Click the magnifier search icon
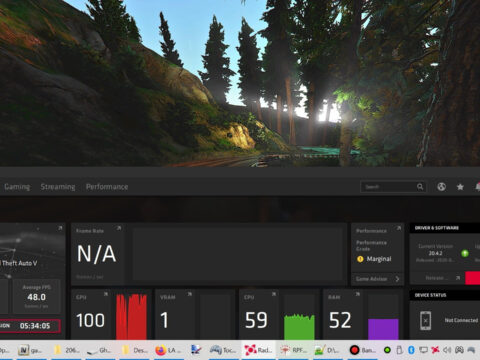Image resolution: width=480 pixels, height=360 pixels. pos(420,187)
